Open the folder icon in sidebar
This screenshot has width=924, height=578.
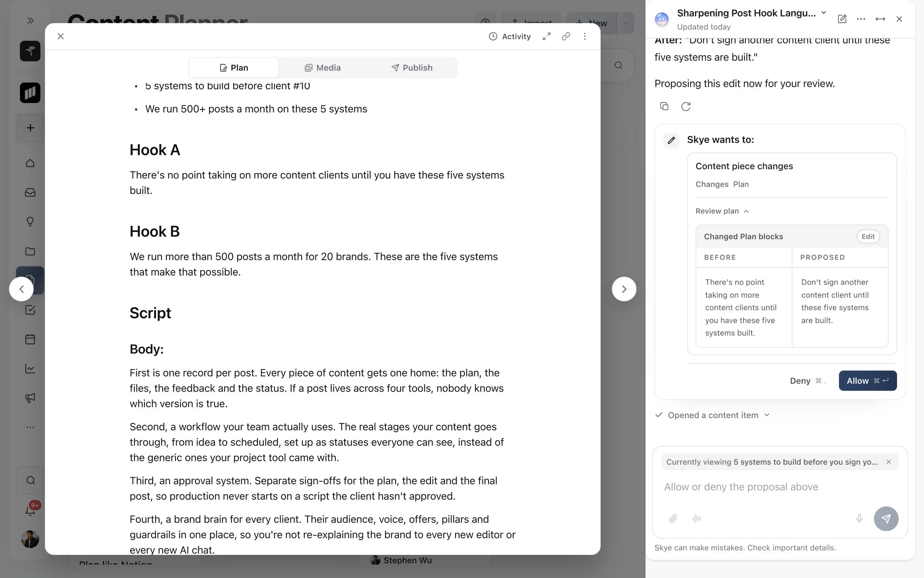[30, 251]
